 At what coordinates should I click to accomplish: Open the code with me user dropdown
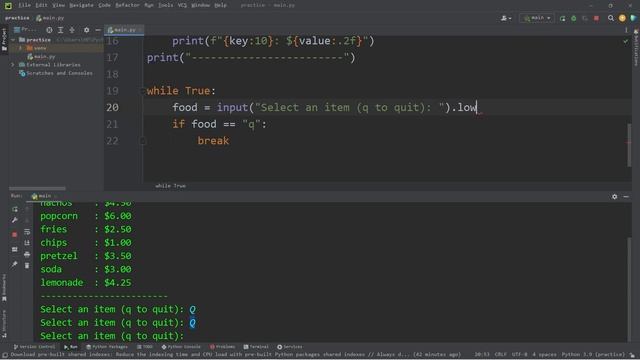coord(506,18)
